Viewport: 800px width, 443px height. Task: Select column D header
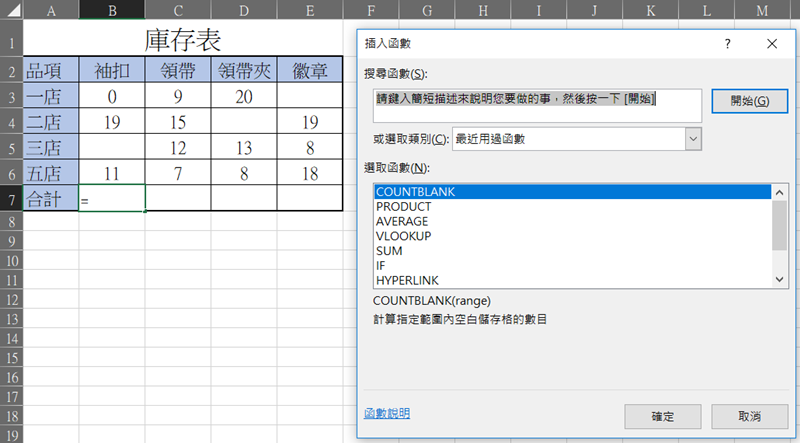pyautogui.click(x=244, y=10)
